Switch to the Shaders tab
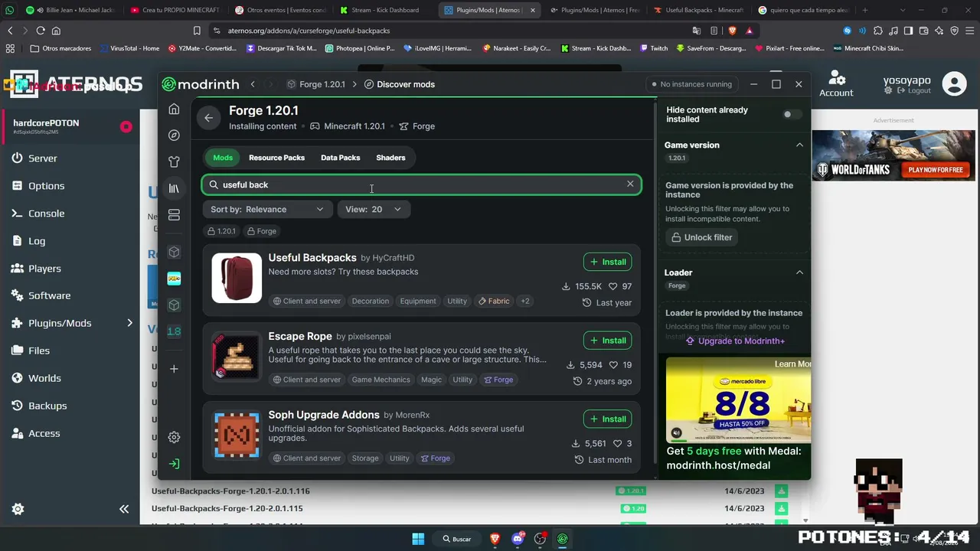980x551 pixels. point(390,158)
